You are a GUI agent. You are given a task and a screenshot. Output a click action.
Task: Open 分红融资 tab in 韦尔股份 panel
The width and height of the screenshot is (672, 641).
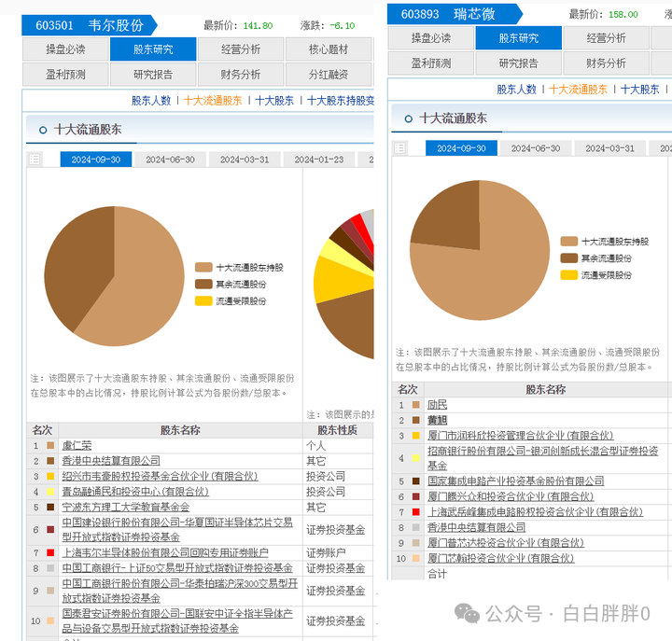click(x=329, y=75)
